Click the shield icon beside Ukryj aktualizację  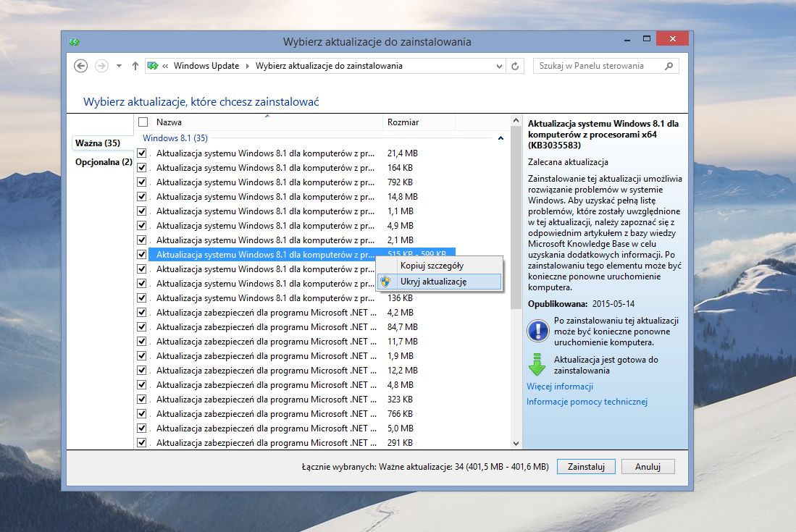(x=385, y=282)
